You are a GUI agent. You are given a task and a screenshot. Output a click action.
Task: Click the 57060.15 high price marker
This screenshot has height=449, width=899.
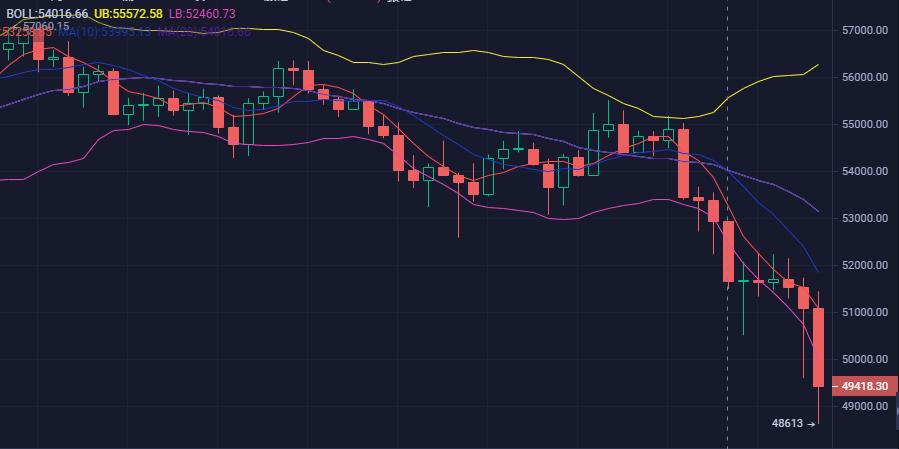[46, 26]
